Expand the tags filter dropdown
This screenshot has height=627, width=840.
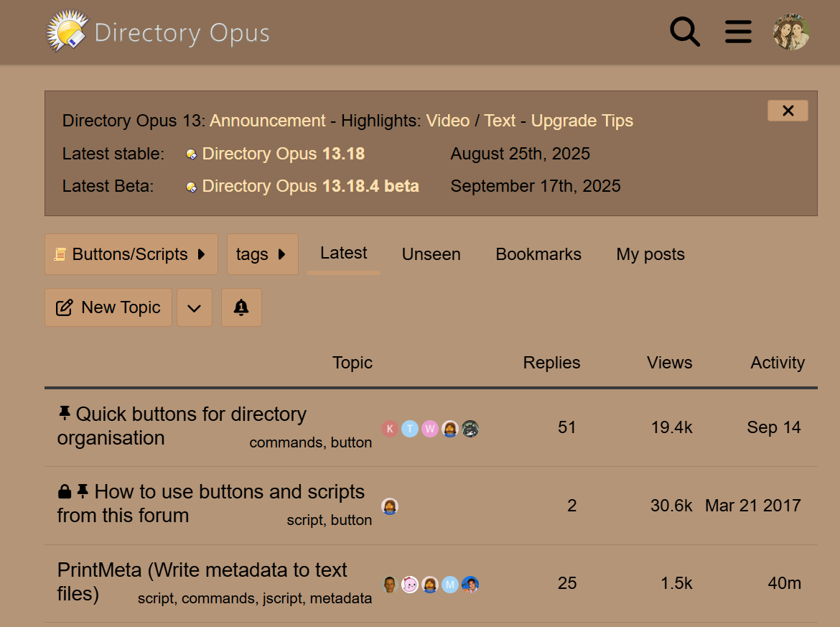coord(262,254)
